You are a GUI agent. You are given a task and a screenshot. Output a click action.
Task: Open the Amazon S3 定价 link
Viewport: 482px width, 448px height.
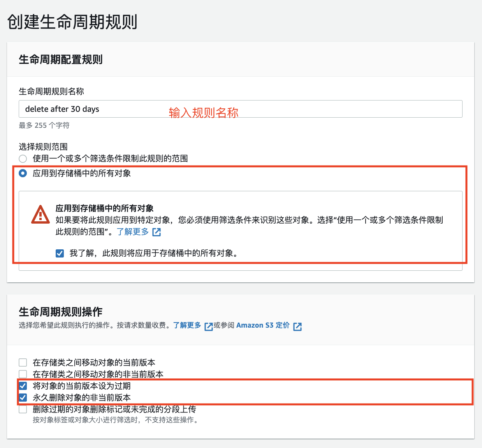pyautogui.click(x=263, y=325)
